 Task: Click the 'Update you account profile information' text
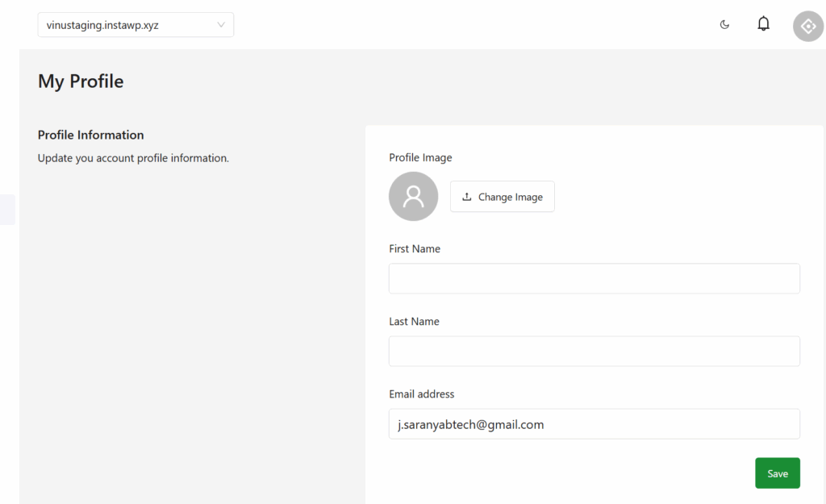tap(133, 158)
